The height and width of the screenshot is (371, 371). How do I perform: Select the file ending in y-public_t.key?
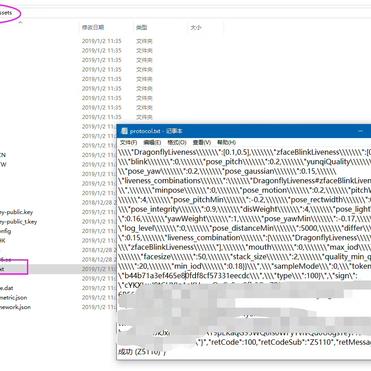(18, 221)
